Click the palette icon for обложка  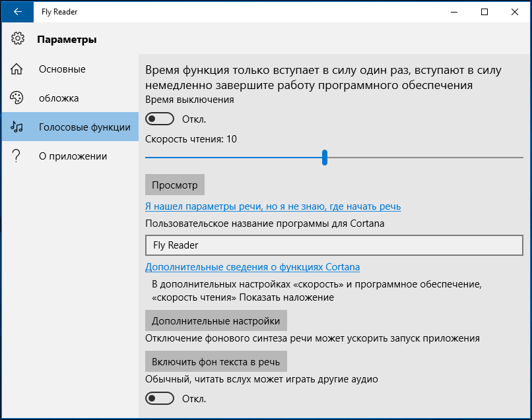17,98
